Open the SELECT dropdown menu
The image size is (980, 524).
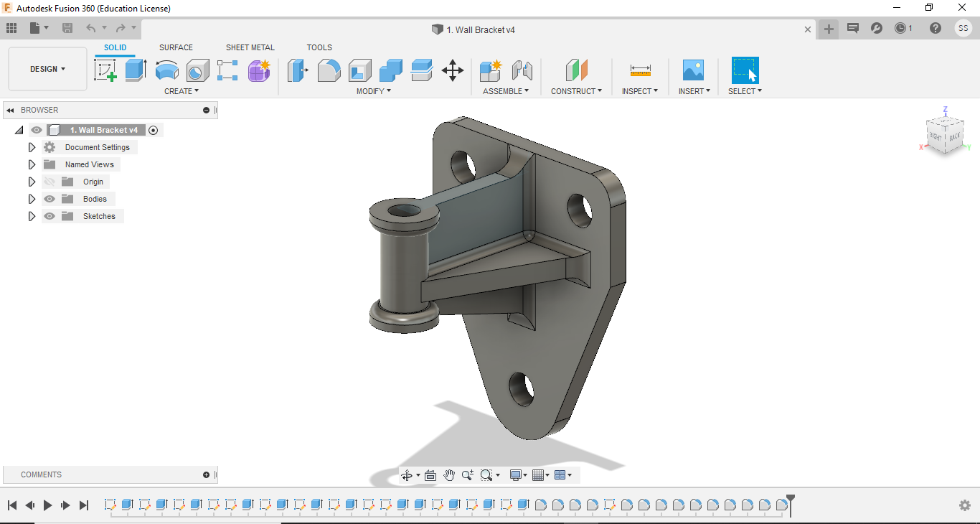(x=745, y=91)
